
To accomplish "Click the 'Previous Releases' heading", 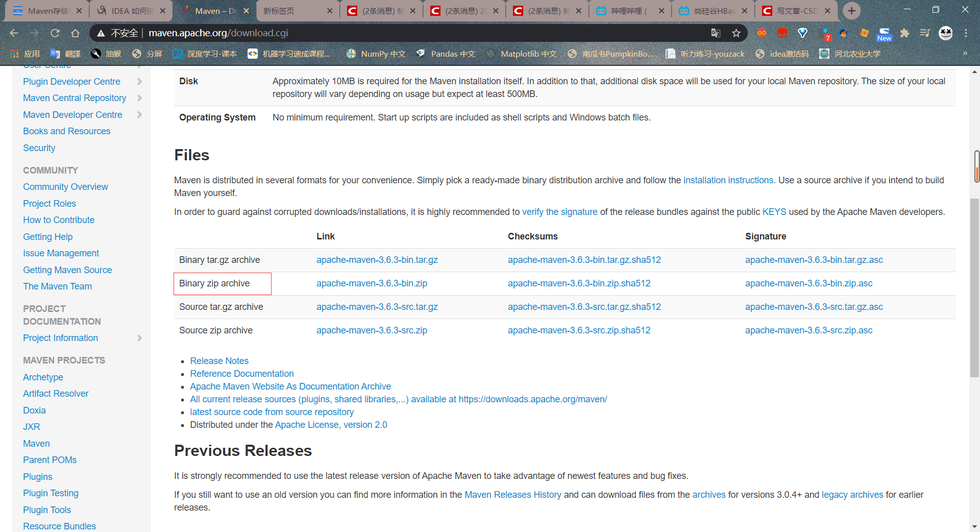I will [243, 451].
